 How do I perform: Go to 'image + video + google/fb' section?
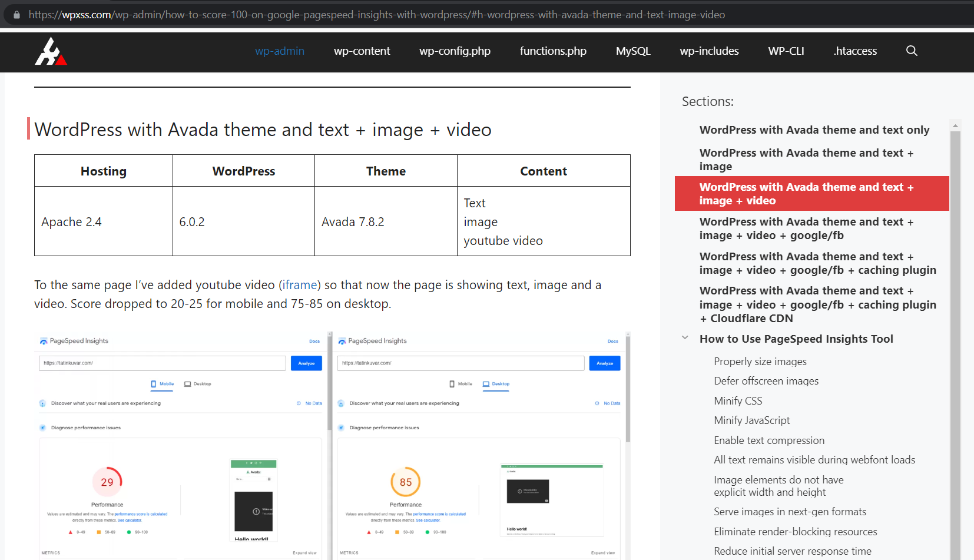click(x=807, y=228)
